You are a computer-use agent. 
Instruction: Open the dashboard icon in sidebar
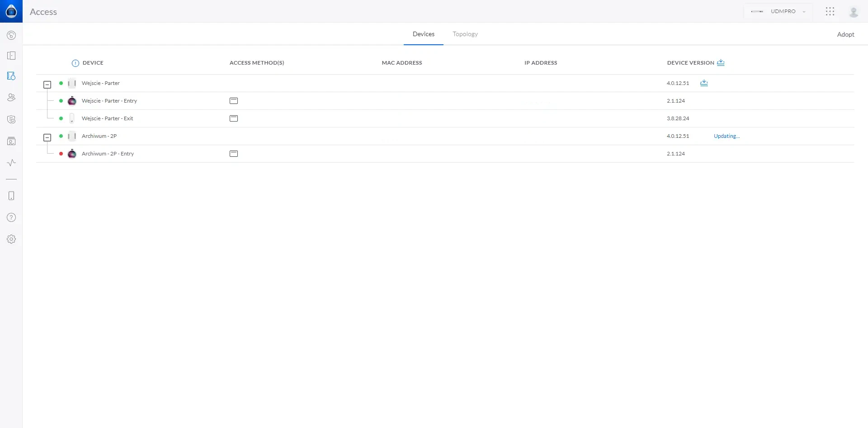(11, 35)
